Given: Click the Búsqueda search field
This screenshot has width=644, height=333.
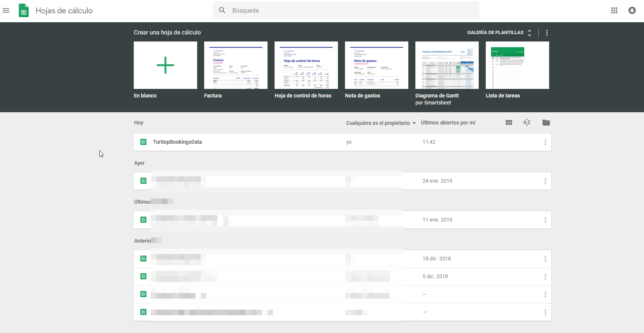Looking at the screenshot, I should click(346, 10).
